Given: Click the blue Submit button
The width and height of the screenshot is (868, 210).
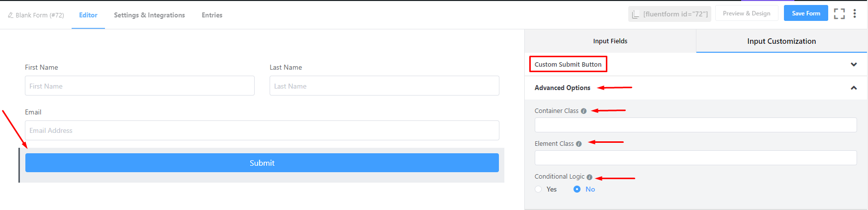Looking at the screenshot, I should pyautogui.click(x=262, y=163).
